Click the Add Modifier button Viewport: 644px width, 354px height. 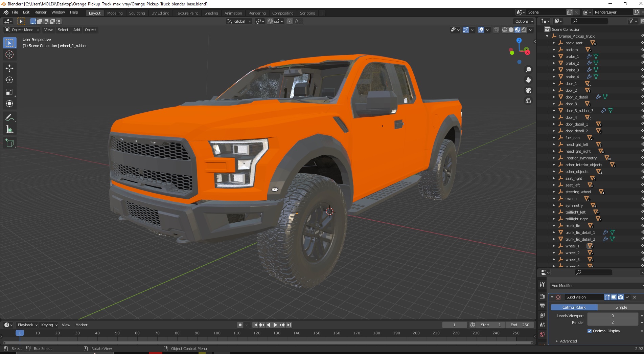(x=597, y=286)
